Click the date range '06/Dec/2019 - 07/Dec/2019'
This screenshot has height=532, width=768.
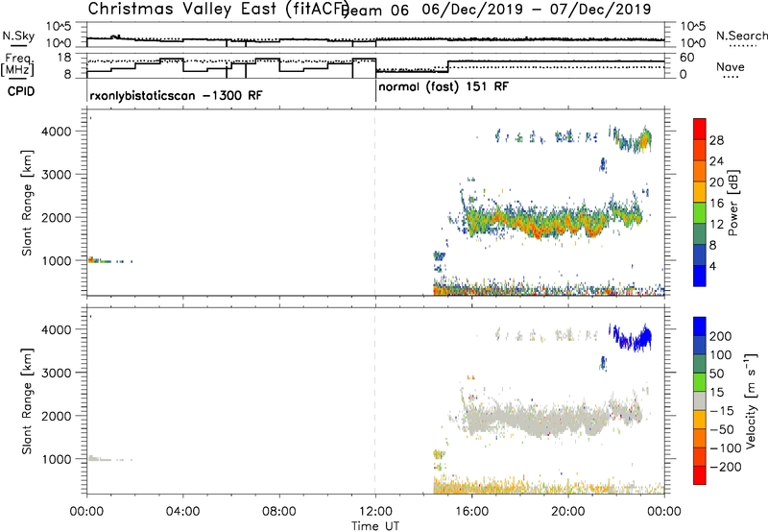537,10
